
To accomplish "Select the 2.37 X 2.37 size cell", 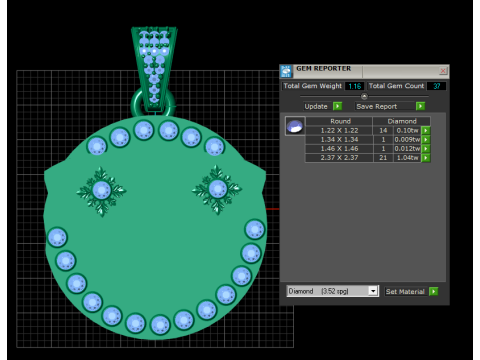I will click(x=339, y=157).
